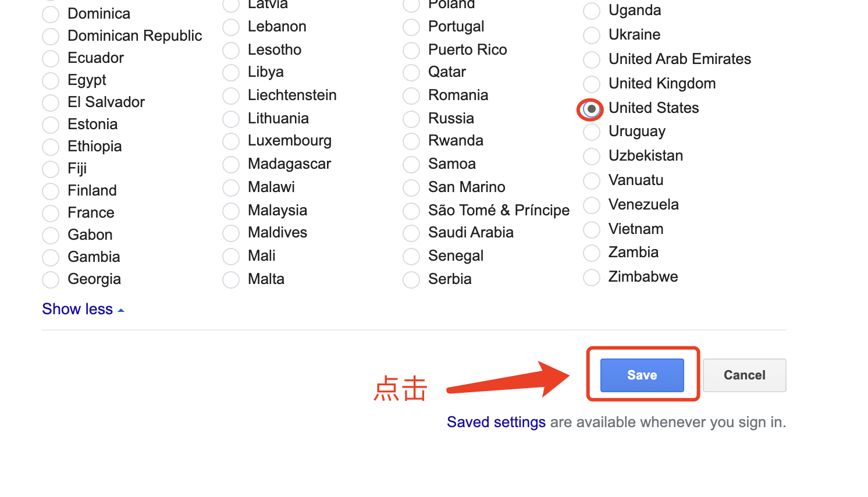Choose Egypt as your region

coord(50,80)
